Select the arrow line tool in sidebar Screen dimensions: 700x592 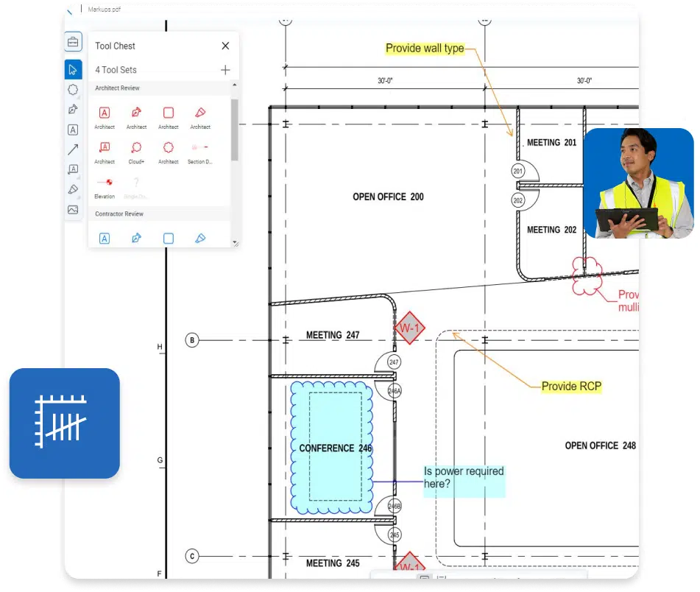[73, 149]
